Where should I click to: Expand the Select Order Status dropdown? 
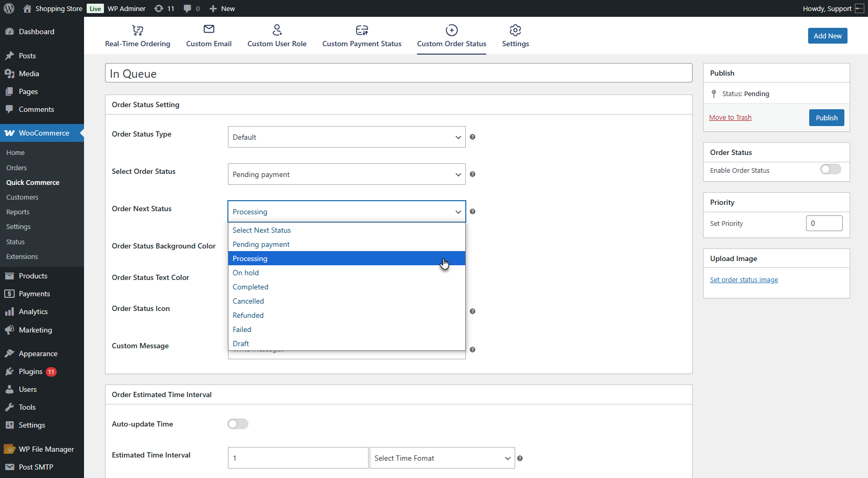pos(347,174)
